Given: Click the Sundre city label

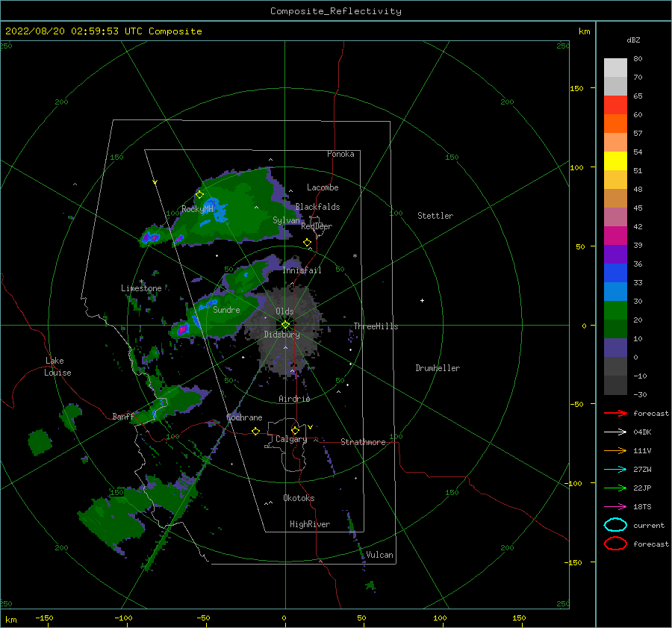Looking at the screenshot, I should pos(227,309).
